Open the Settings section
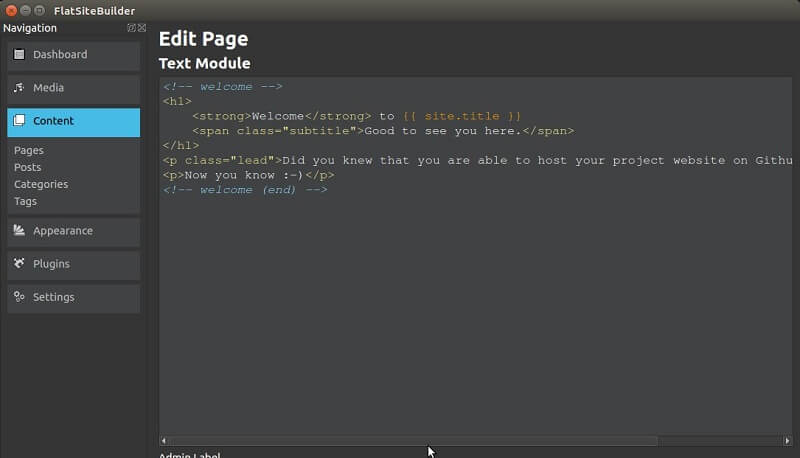The height and width of the screenshot is (458, 800). pos(73,298)
